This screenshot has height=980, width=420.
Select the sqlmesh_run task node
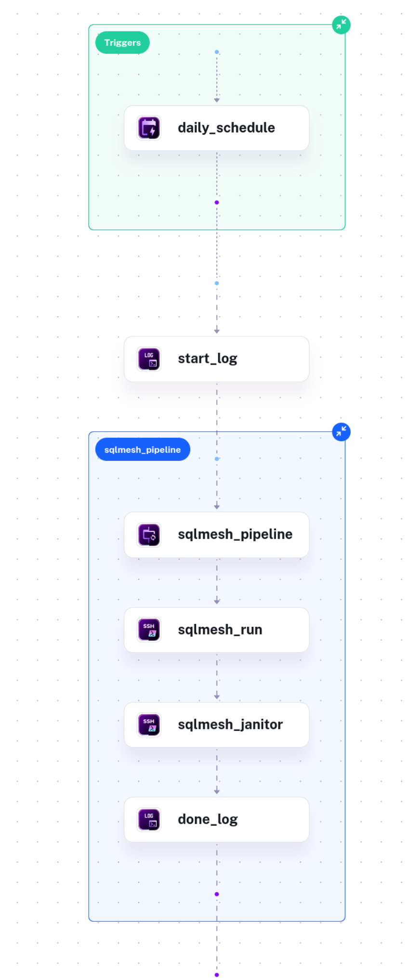(x=216, y=630)
